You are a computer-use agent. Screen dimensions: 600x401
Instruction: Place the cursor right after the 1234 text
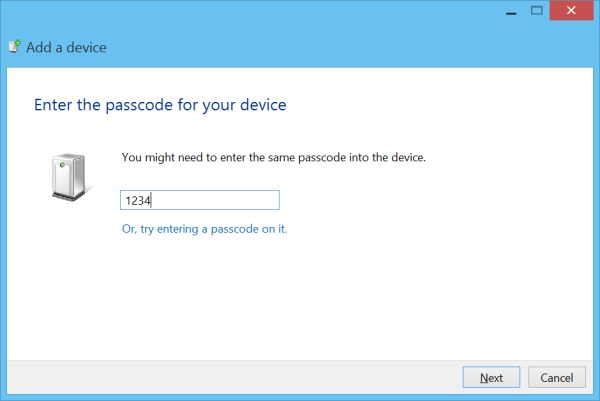(152, 200)
